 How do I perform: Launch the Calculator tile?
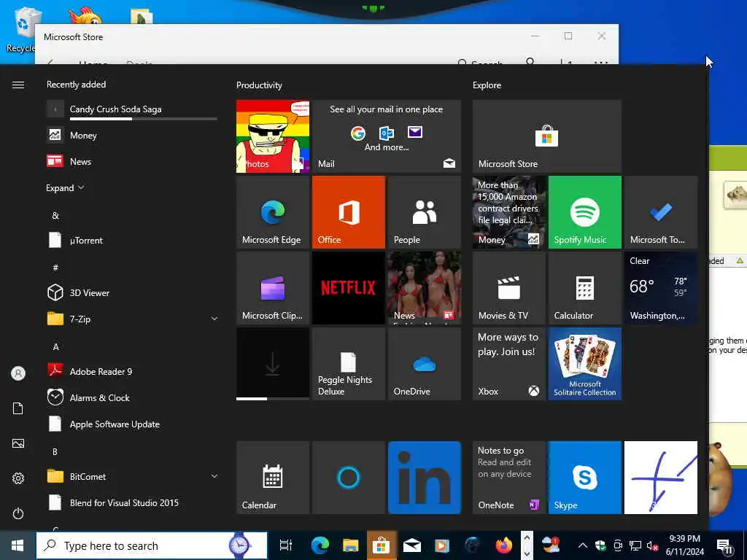tap(584, 287)
